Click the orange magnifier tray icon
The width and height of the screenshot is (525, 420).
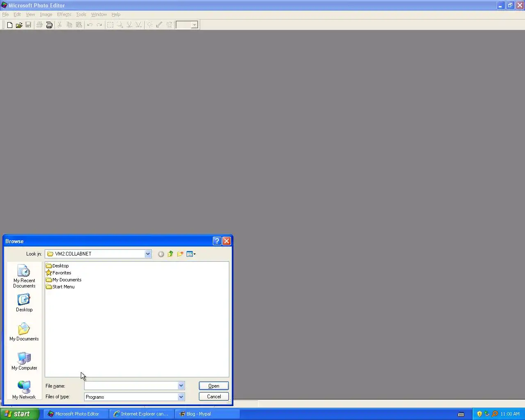point(495,414)
